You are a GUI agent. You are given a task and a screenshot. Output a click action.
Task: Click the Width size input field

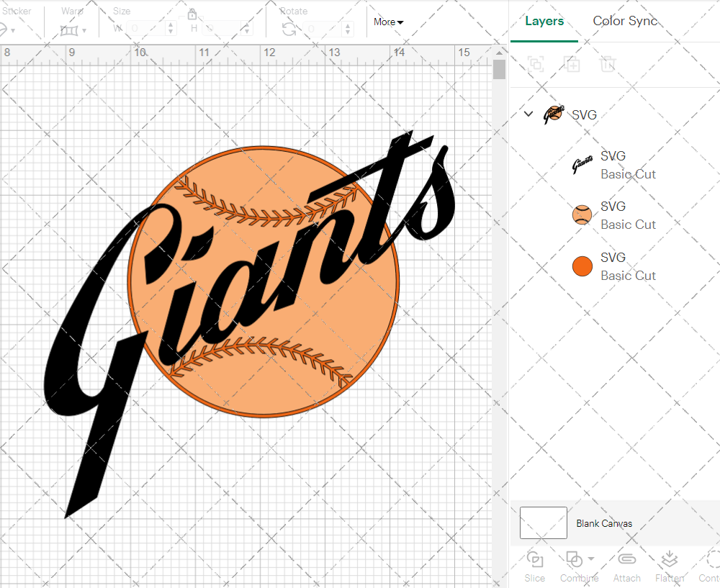[147, 29]
